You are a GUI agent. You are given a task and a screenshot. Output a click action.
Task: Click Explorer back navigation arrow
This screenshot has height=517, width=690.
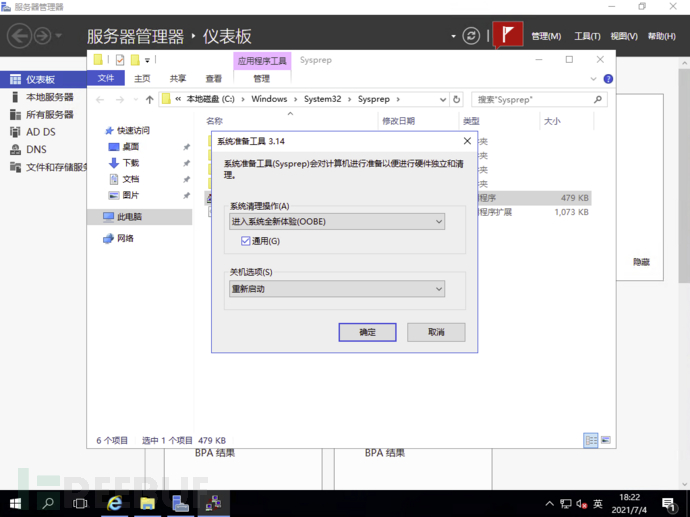(x=100, y=100)
